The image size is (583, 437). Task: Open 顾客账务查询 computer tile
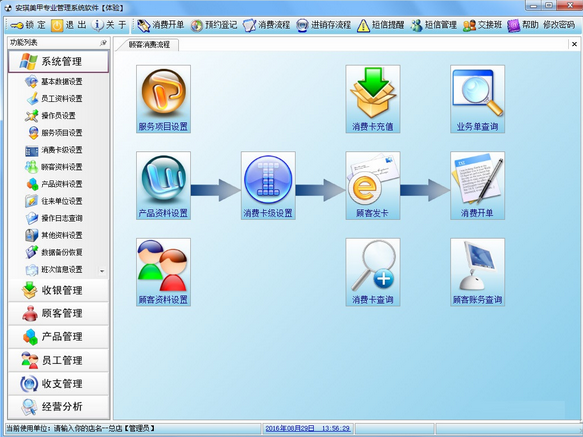[x=477, y=272]
